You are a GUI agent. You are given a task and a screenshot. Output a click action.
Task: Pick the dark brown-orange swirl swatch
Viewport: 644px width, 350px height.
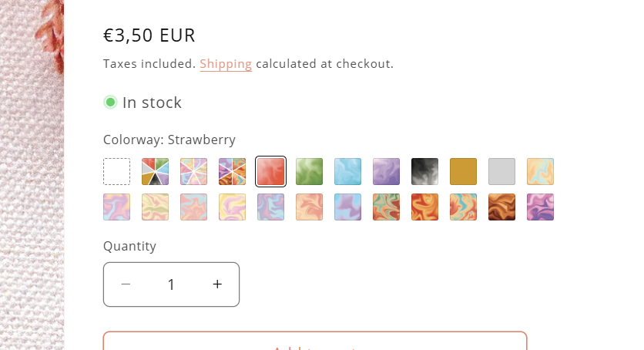tap(502, 207)
